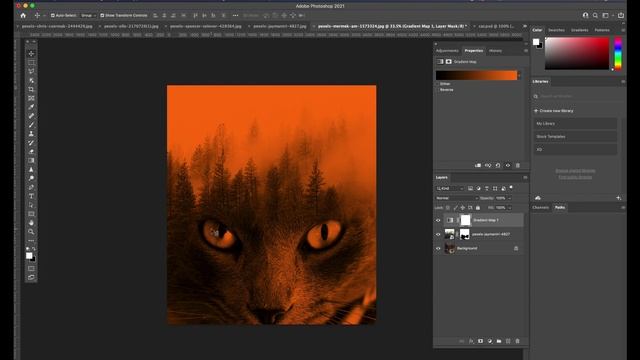640x360 pixels.
Task: Select the Pen tool
Action: (31, 187)
